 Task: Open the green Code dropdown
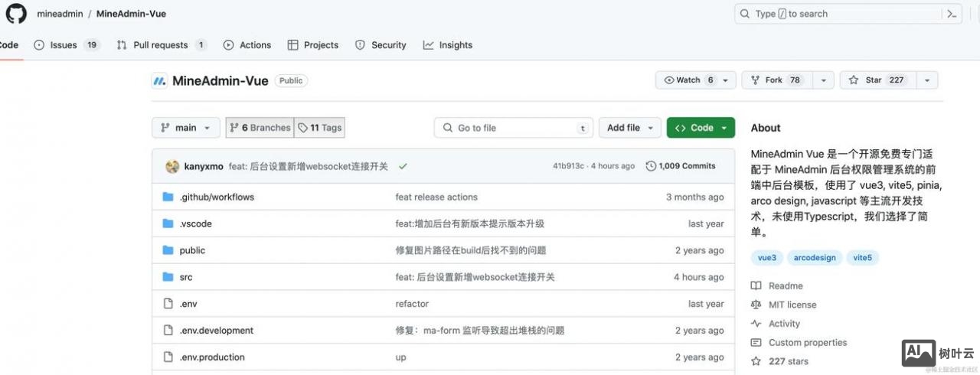pyautogui.click(x=701, y=128)
